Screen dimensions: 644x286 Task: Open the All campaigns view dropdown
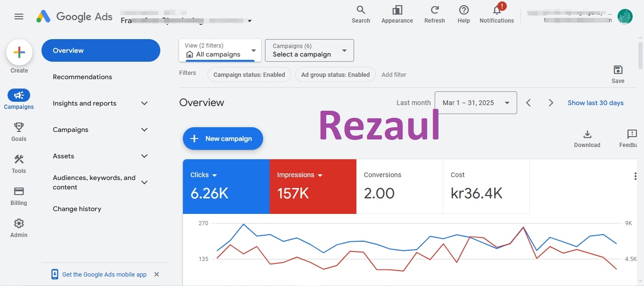pyautogui.click(x=220, y=50)
